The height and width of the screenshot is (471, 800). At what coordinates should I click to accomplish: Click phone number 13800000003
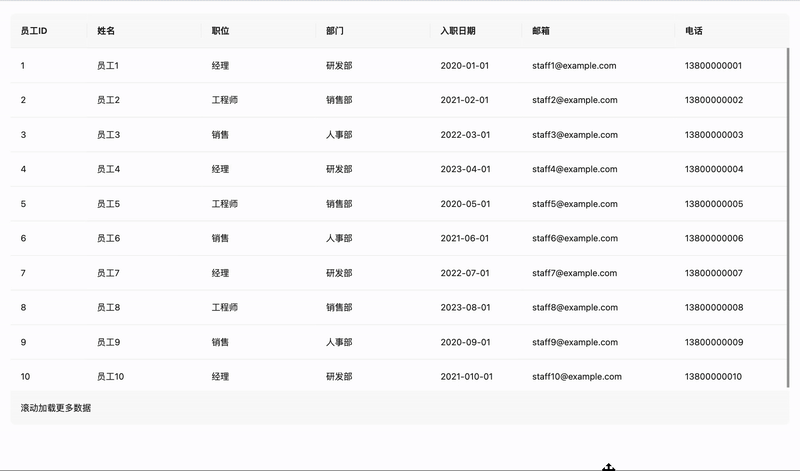click(714, 135)
